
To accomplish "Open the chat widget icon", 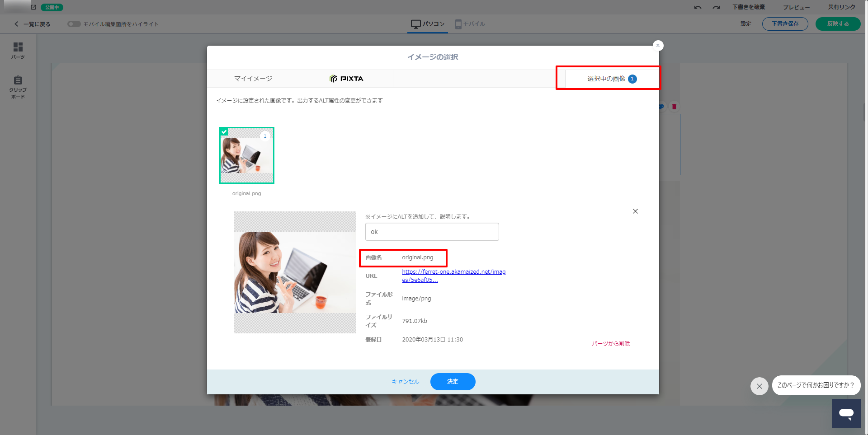I will 846,413.
